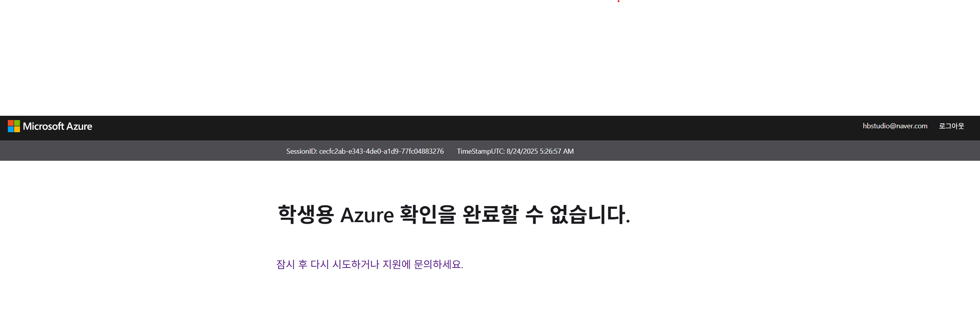
Task: Open the hbstudio@naver.com account link
Action: [x=895, y=126]
